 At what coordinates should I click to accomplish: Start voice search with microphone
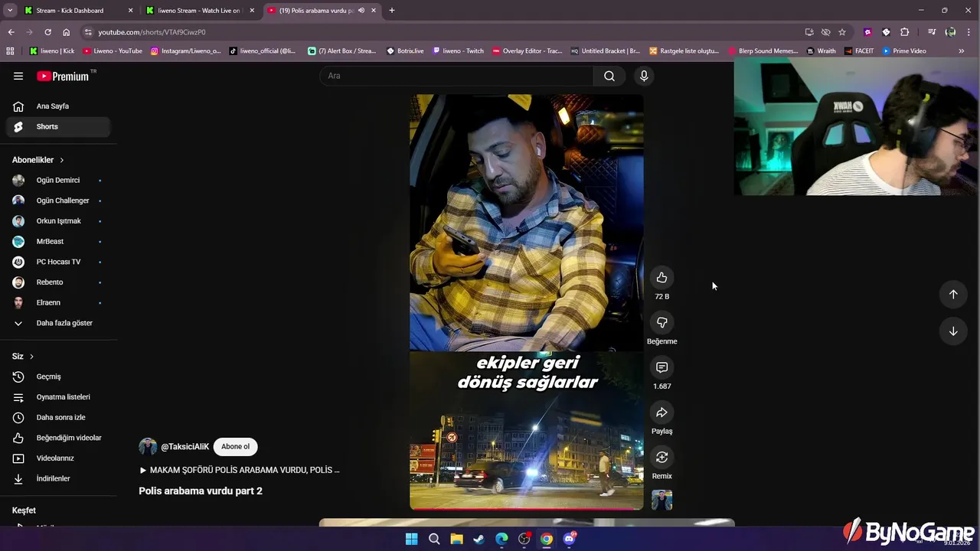pos(644,76)
